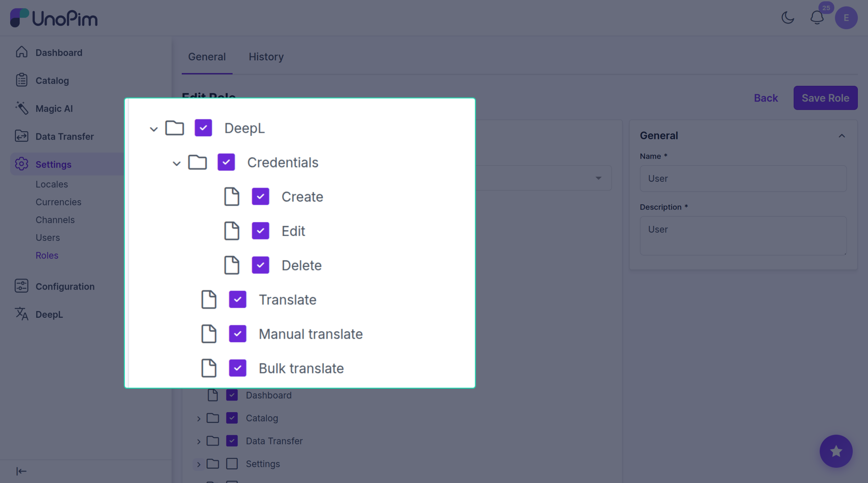Uncheck the Translate checkbox
The height and width of the screenshot is (483, 868).
point(238,299)
